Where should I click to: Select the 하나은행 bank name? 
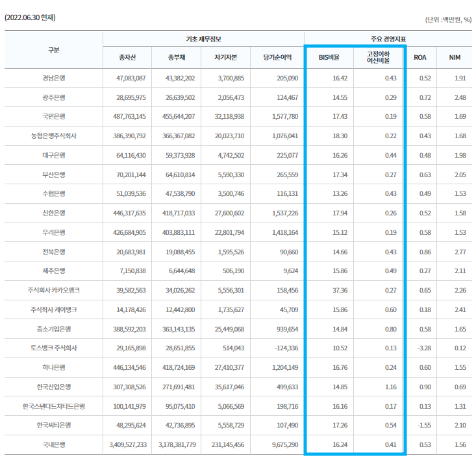[x=54, y=367]
